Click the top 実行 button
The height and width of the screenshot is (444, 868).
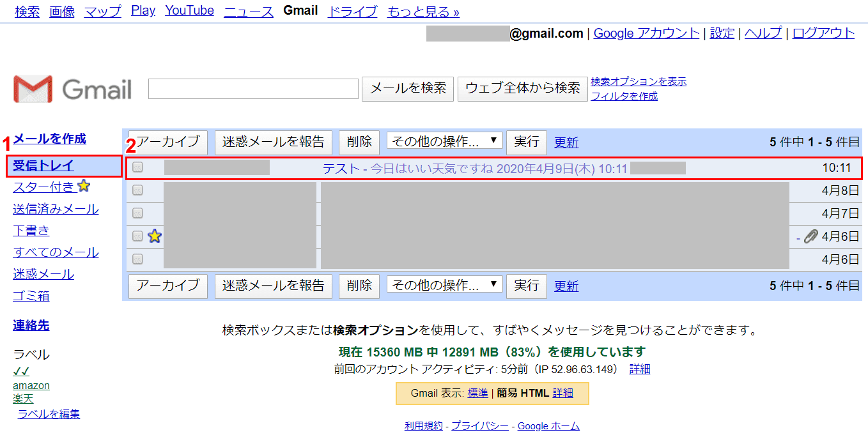coord(527,142)
